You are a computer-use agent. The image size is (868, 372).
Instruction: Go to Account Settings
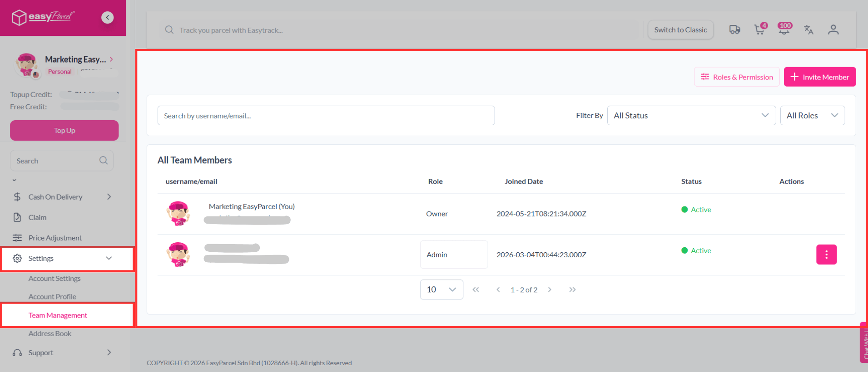[55, 279]
